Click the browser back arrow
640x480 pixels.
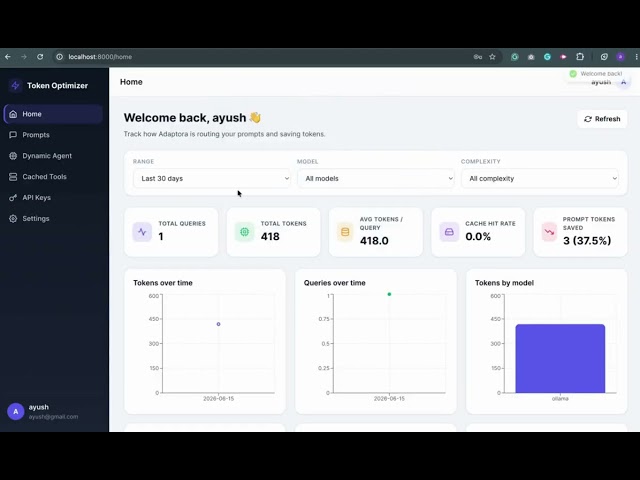(8, 57)
